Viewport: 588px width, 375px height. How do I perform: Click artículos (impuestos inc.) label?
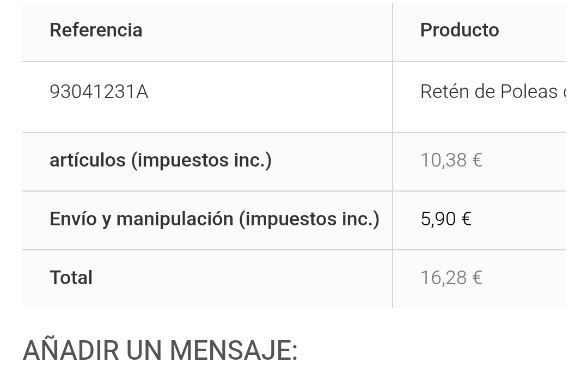pyautogui.click(x=161, y=161)
